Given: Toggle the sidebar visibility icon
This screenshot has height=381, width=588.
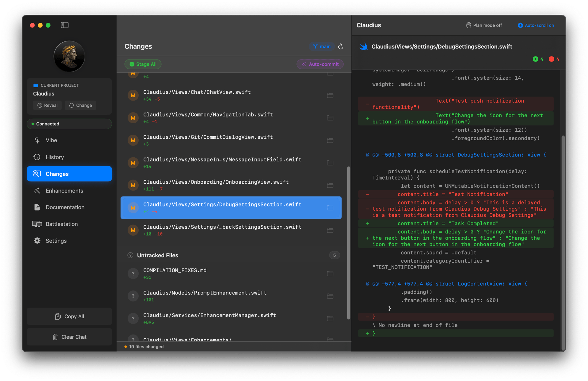Looking at the screenshot, I should 64,25.
